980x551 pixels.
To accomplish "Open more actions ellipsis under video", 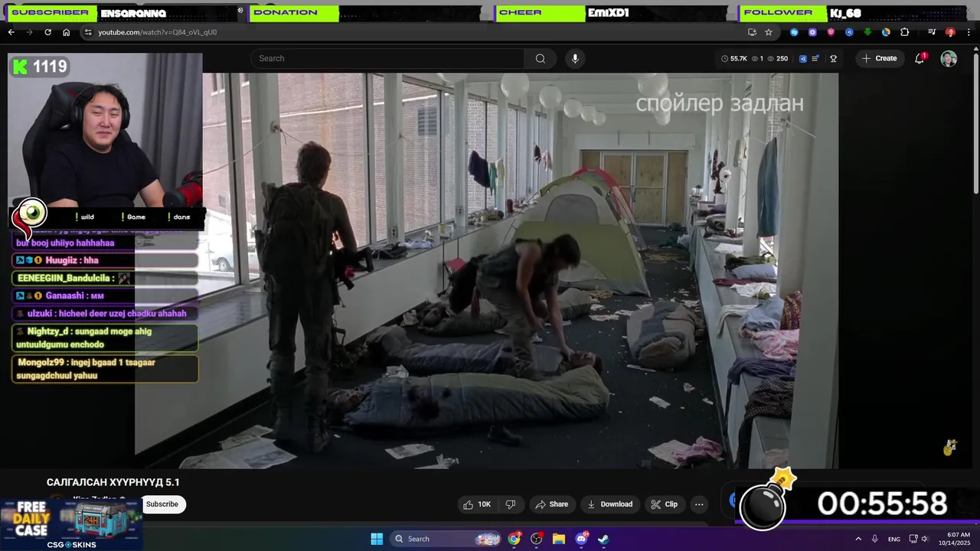I will (699, 504).
